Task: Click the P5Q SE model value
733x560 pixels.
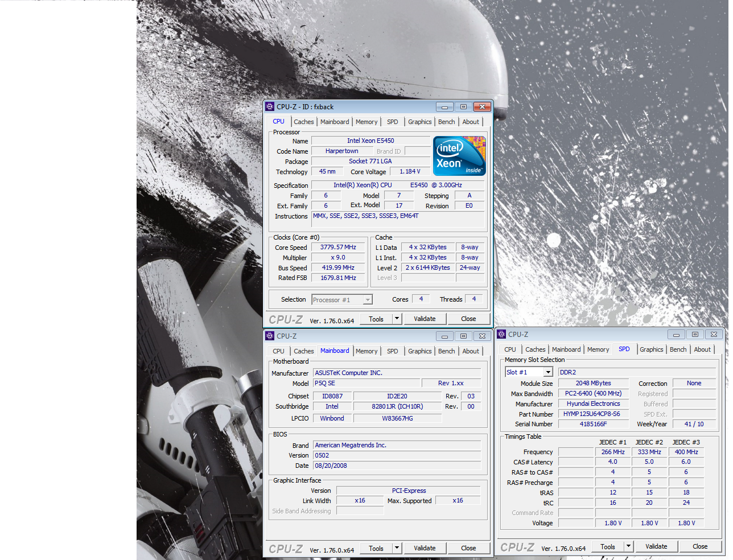Action: coord(366,383)
